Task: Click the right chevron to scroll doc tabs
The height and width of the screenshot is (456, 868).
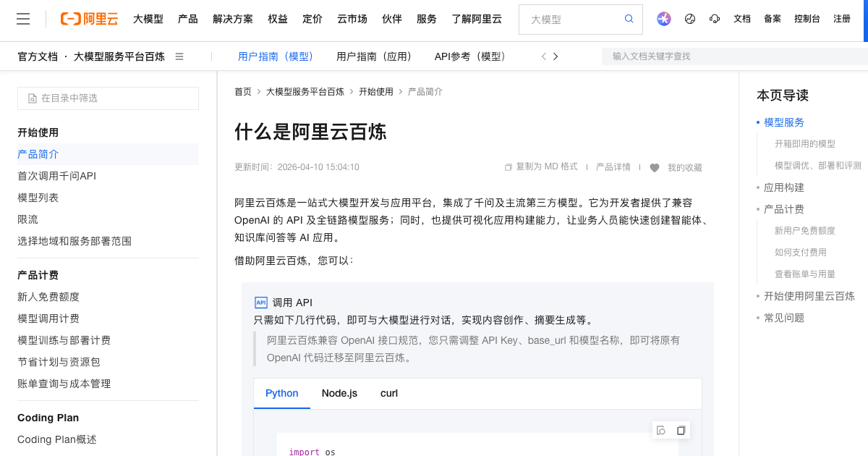Action: pos(556,56)
